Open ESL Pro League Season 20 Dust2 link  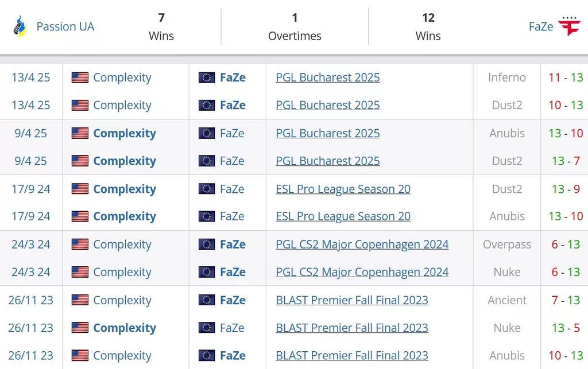(343, 189)
